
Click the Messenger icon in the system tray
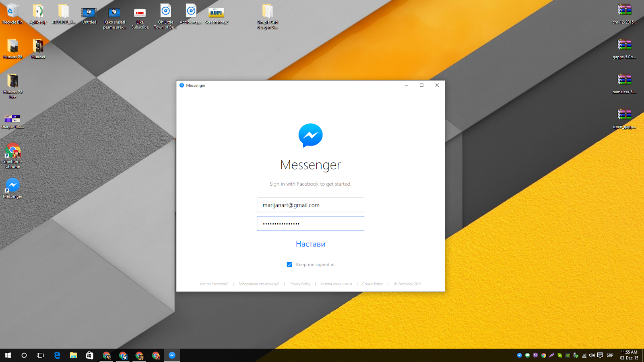(519, 355)
